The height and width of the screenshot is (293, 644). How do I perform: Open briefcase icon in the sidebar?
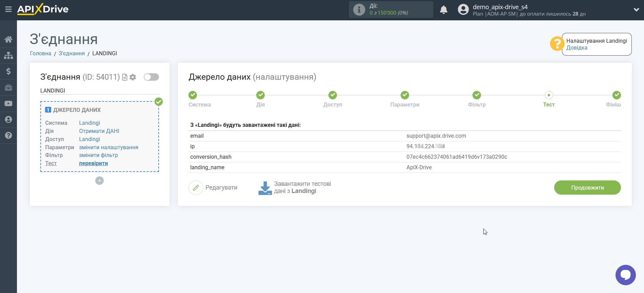pyautogui.click(x=8, y=87)
